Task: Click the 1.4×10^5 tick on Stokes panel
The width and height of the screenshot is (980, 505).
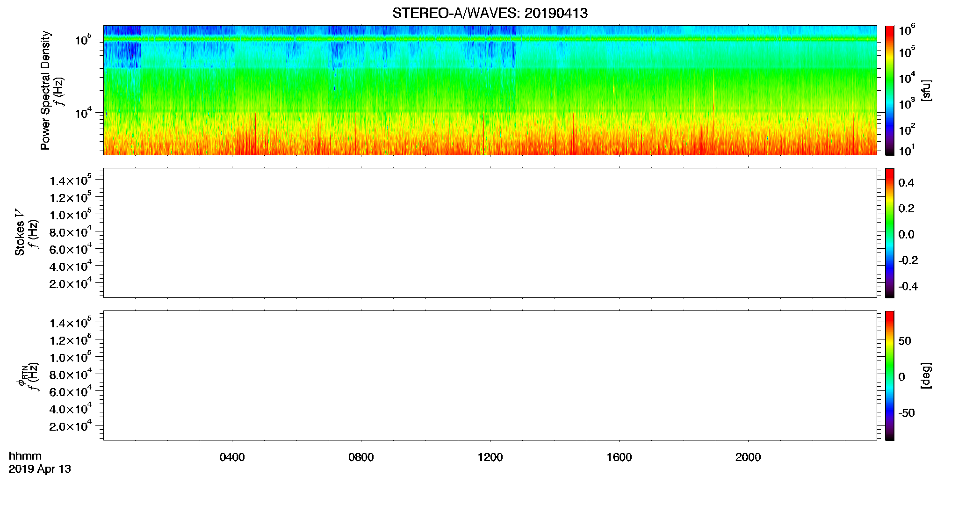Action: click(x=71, y=180)
